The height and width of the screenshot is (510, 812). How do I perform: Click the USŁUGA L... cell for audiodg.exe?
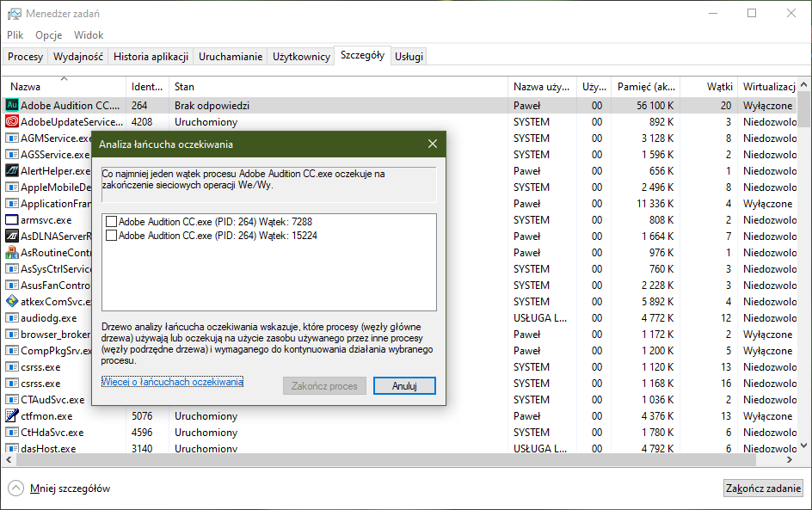pyautogui.click(x=540, y=318)
